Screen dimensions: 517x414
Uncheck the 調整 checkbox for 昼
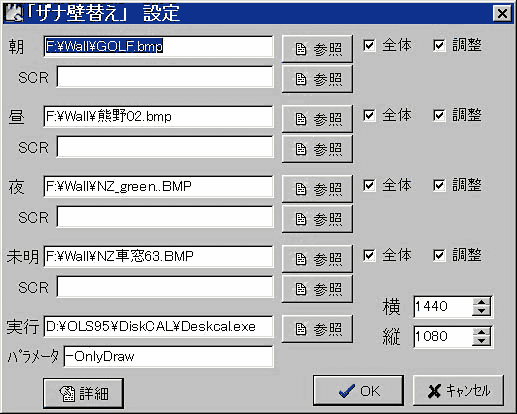click(439, 115)
